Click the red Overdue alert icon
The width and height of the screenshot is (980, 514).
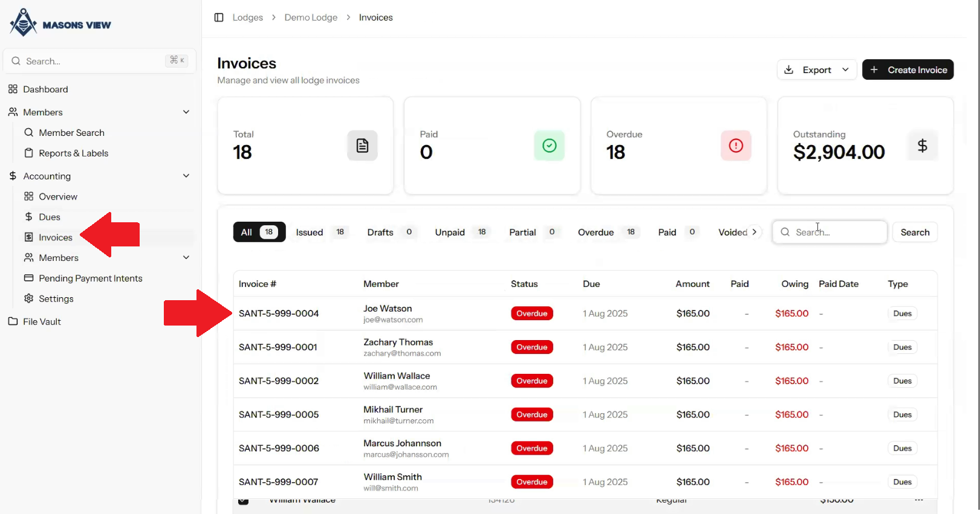point(736,146)
